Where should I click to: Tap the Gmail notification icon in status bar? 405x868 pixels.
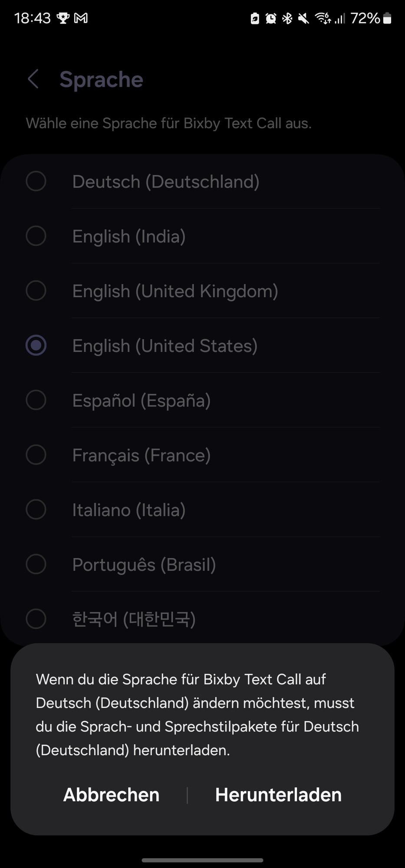(81, 18)
